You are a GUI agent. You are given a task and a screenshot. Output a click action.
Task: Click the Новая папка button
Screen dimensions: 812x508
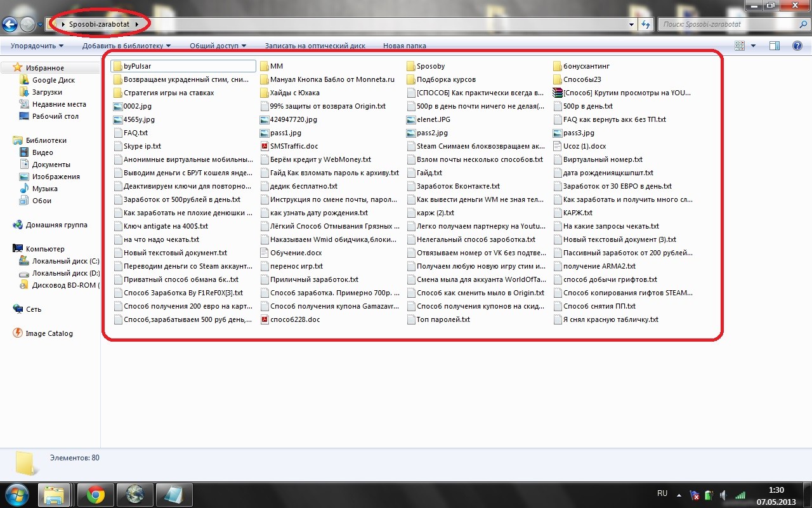(404, 46)
